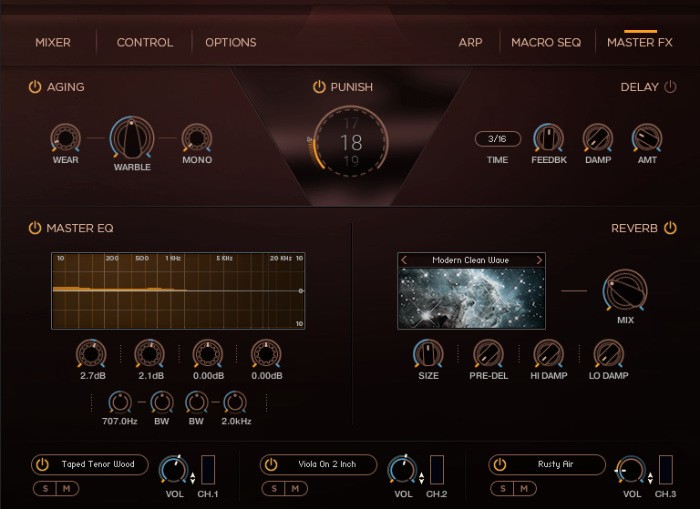Toggle the Reverb power icon

click(x=670, y=229)
